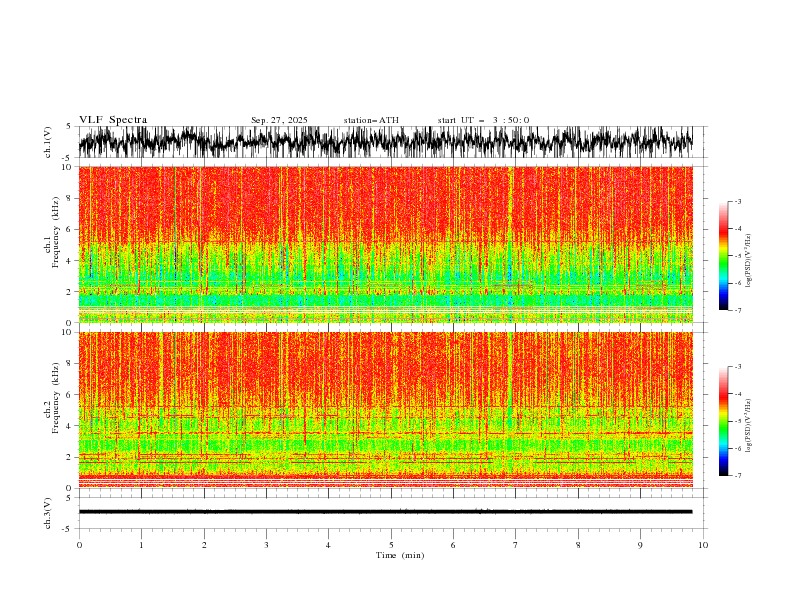Click the ch.3(V) flat waveform trace

click(386, 512)
